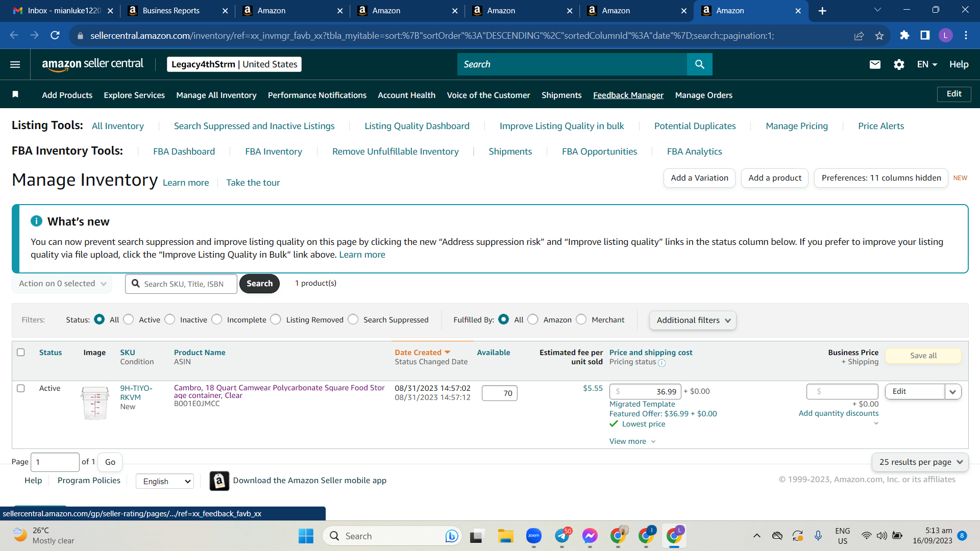Screen dimensions: 980x551
Task: Select the Search Suppressed status filter
Action: (x=353, y=319)
